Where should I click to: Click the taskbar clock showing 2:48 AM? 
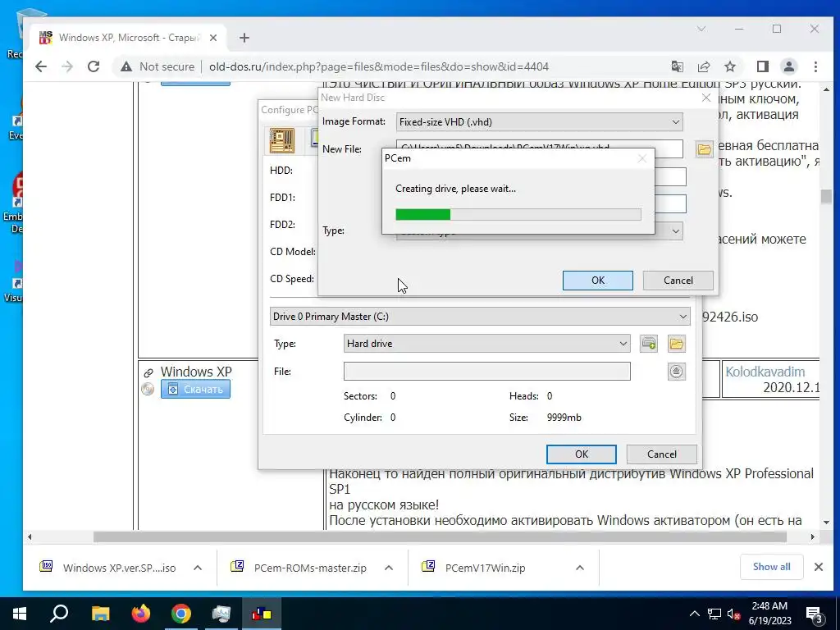[x=769, y=614]
